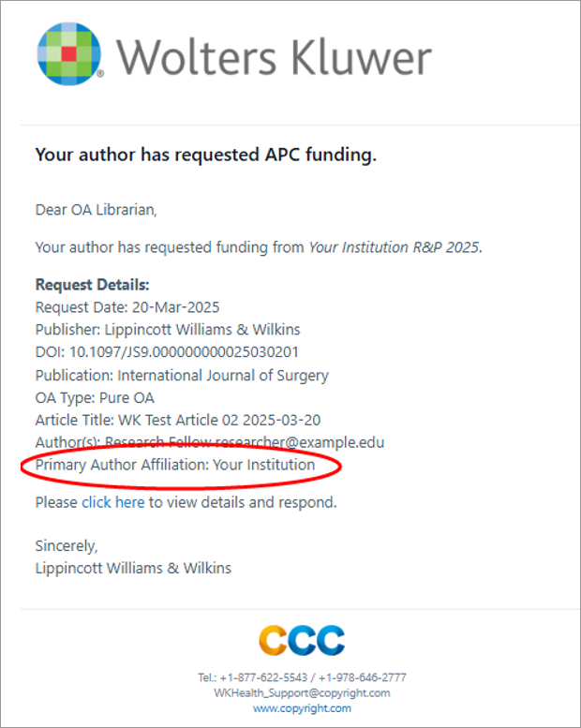Click the researcher@example.edu email address
This screenshot has height=728, width=581.
point(300,442)
